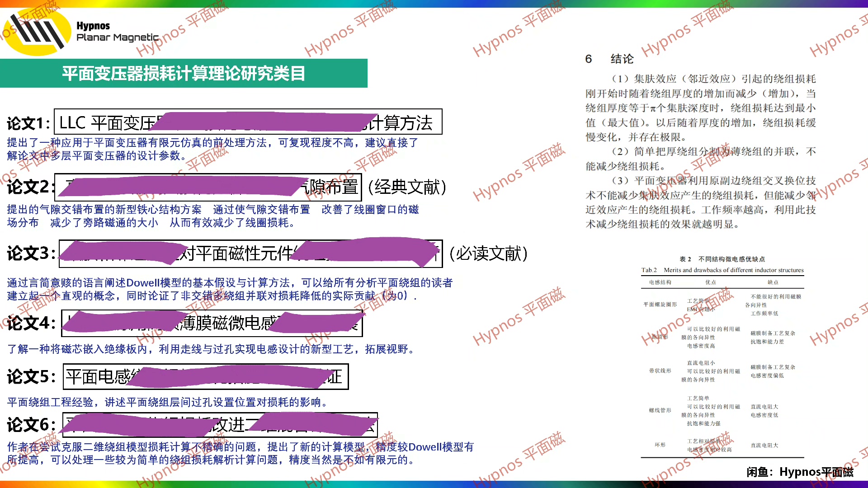This screenshot has height=488, width=868.
Task: Click the Tab.2 Merits and drawbacks caption
Action: (722, 270)
